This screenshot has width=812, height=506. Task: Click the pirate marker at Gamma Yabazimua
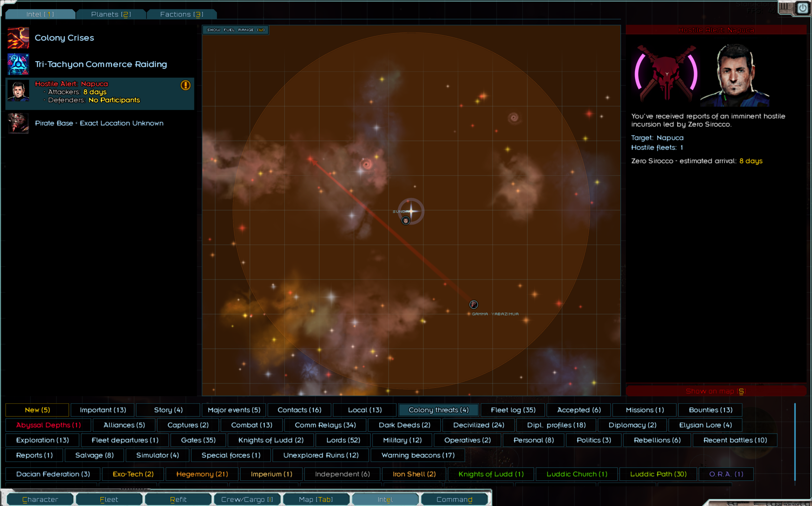[x=473, y=304]
